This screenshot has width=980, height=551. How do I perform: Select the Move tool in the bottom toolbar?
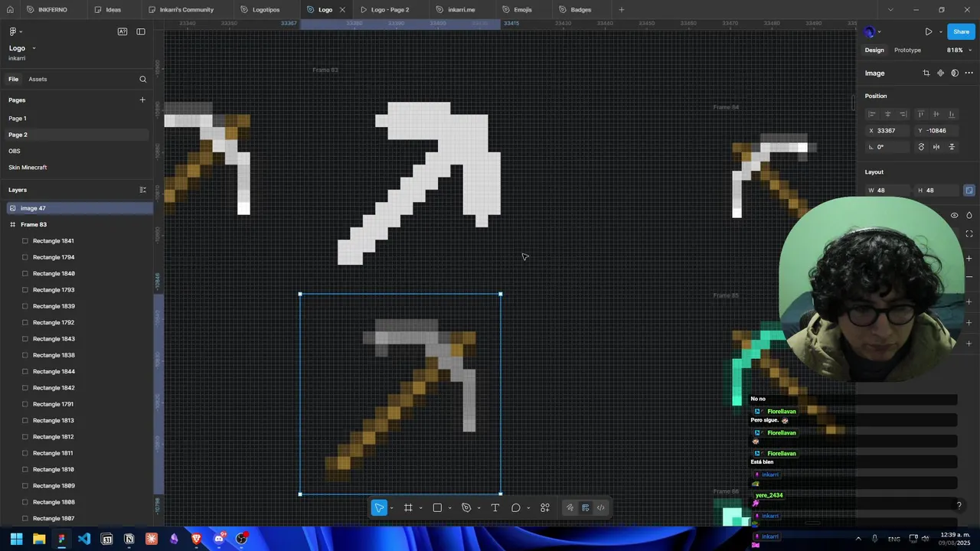[x=379, y=508]
